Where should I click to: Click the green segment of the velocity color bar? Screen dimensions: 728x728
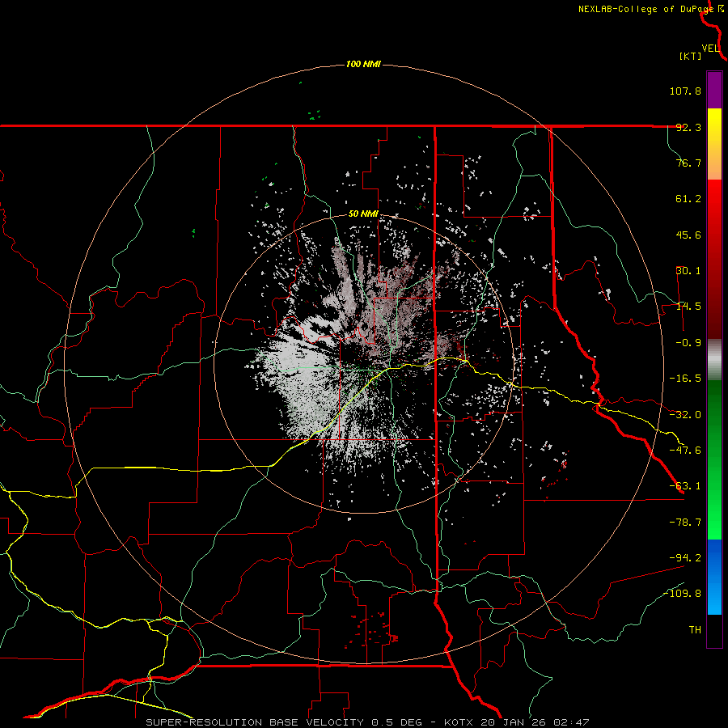[714, 459]
